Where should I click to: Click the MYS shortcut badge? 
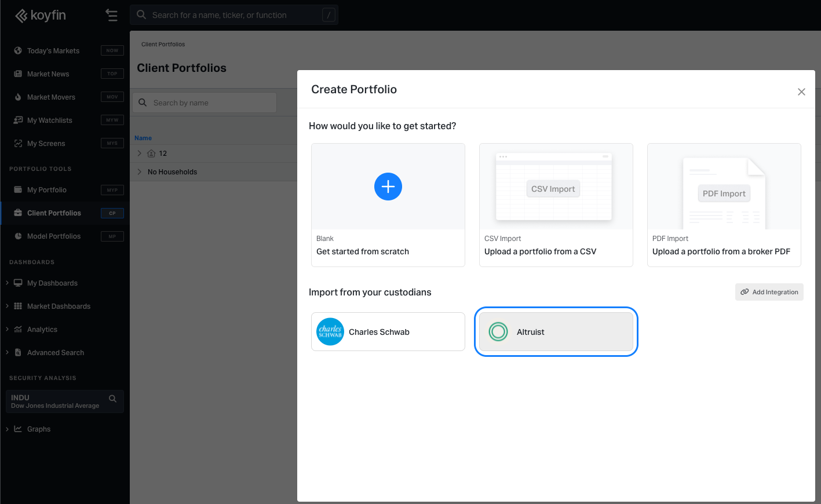(112, 143)
